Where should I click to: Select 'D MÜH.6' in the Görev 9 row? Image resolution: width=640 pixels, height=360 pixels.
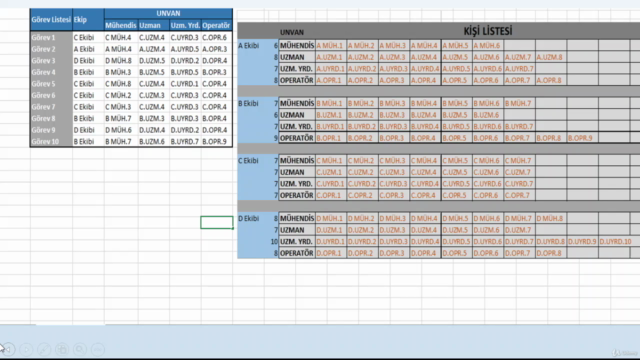click(x=121, y=130)
